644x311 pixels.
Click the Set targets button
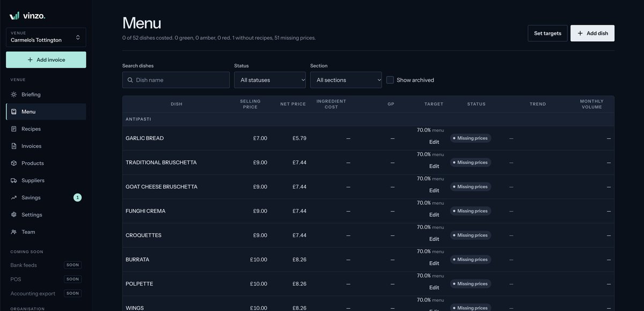547,33
